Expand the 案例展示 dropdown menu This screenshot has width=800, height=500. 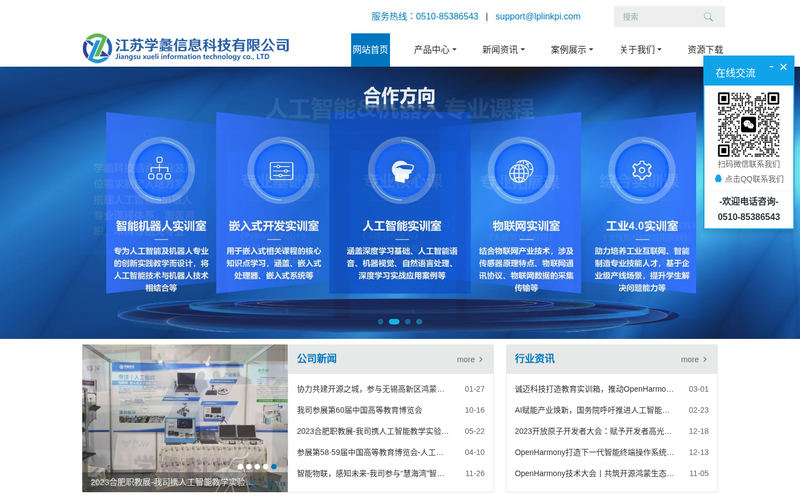coord(571,49)
